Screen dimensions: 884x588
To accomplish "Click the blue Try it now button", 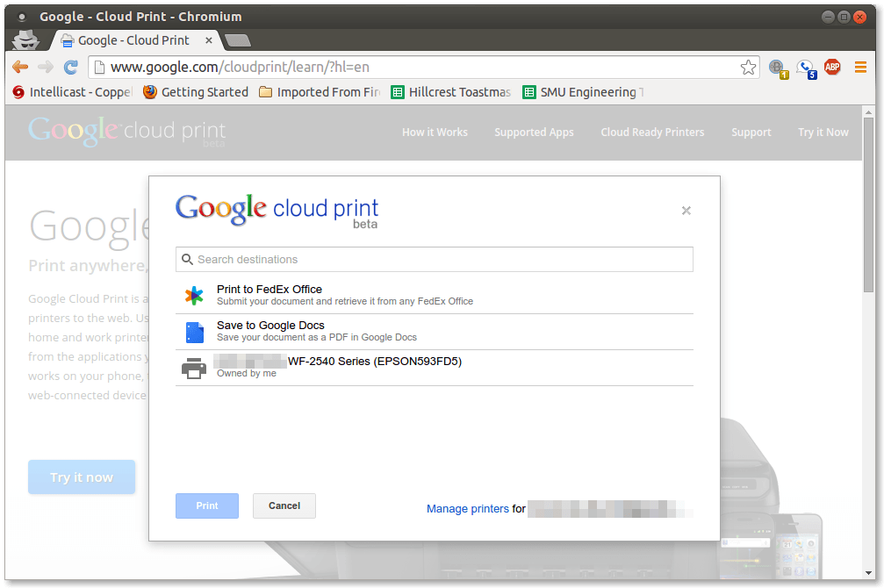I will pyautogui.click(x=81, y=477).
